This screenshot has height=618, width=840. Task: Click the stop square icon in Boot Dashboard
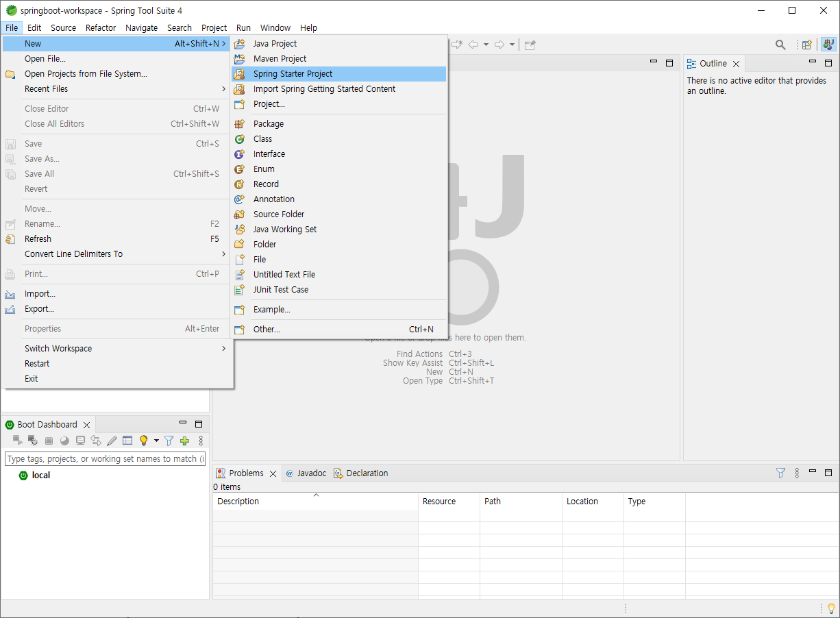[x=49, y=441]
